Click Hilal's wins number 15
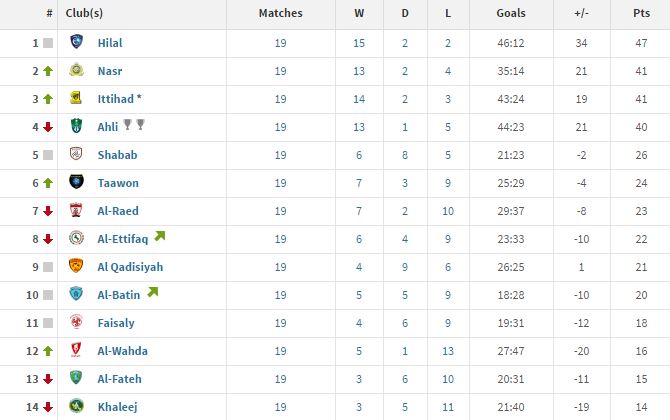670x420 pixels. 359,43
